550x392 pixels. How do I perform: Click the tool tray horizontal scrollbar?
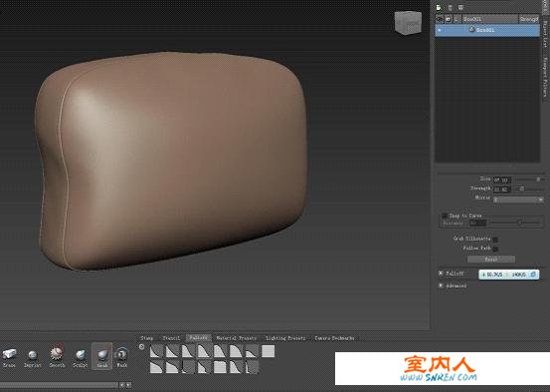(59, 385)
